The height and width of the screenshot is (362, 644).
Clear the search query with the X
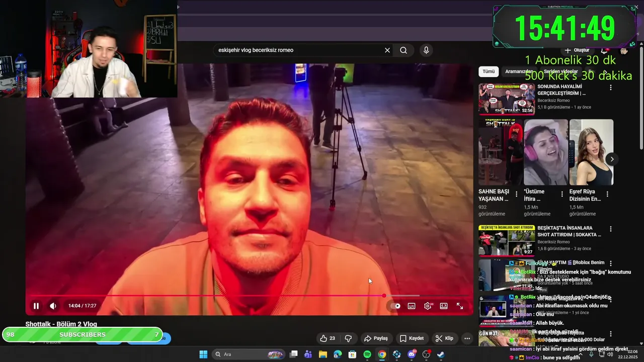pos(387,50)
